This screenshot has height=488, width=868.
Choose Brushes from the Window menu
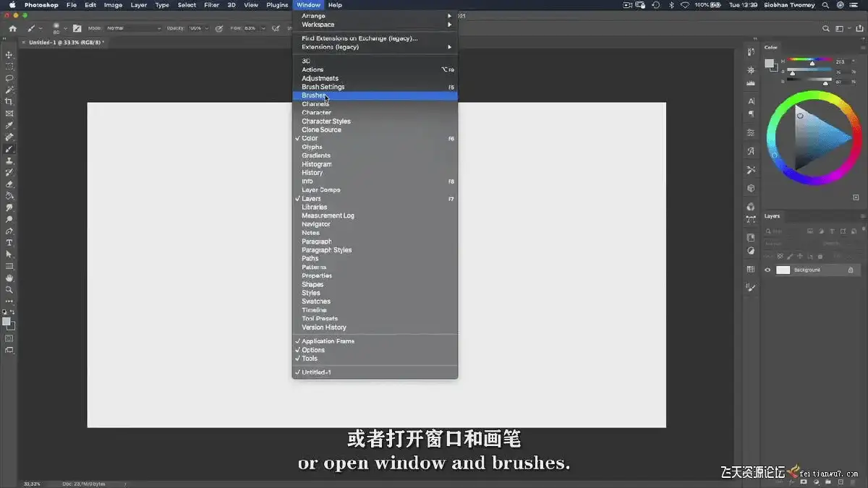click(x=375, y=95)
